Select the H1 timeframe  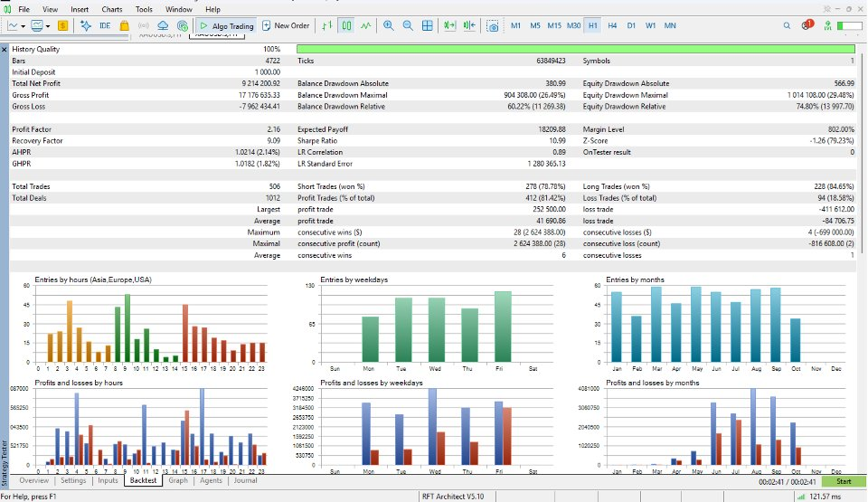(x=593, y=25)
